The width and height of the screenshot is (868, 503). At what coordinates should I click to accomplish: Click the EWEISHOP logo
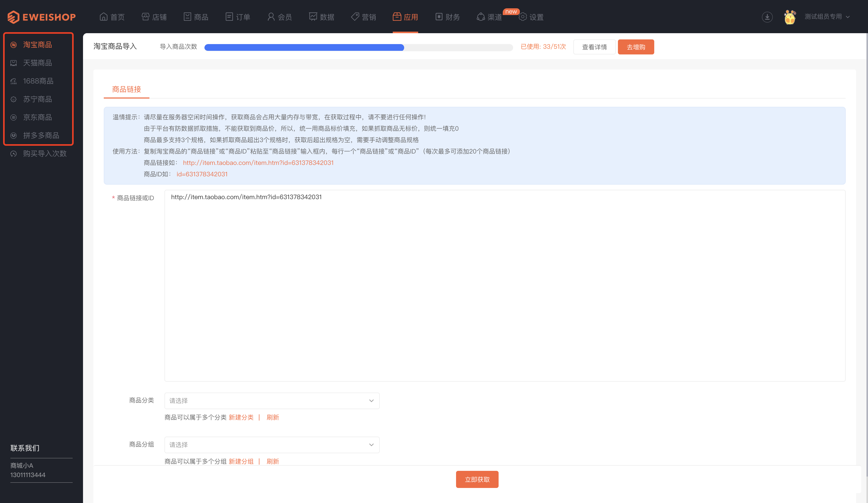click(x=41, y=17)
